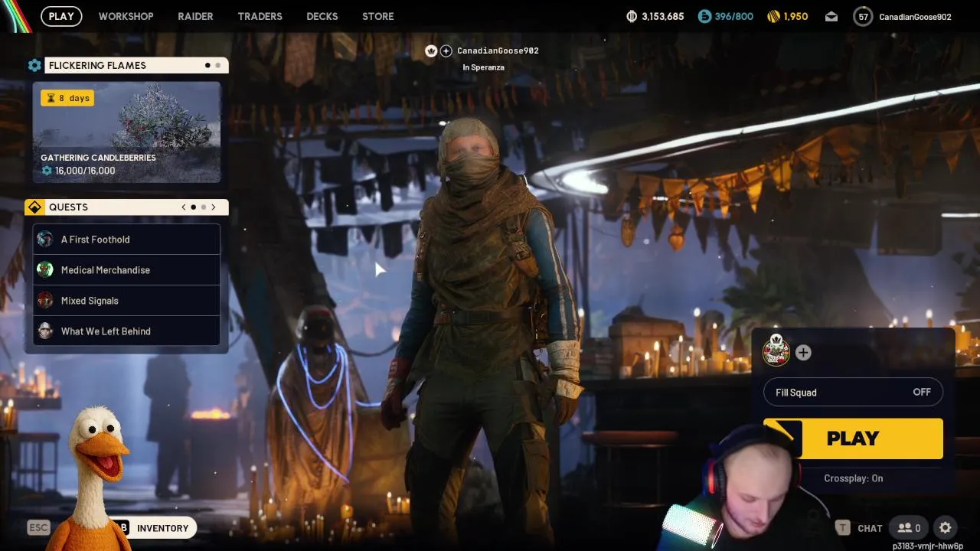
Task: Click the Quests header diamond icon
Action: coord(34,207)
